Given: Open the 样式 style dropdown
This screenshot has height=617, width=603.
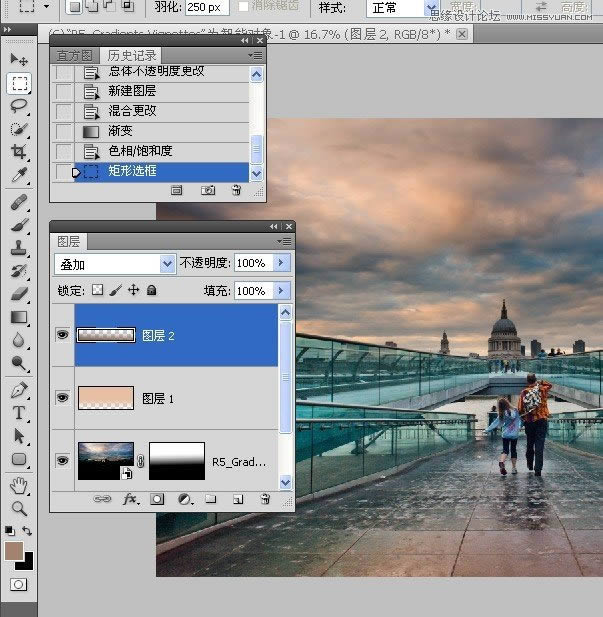Looking at the screenshot, I should click(432, 8).
